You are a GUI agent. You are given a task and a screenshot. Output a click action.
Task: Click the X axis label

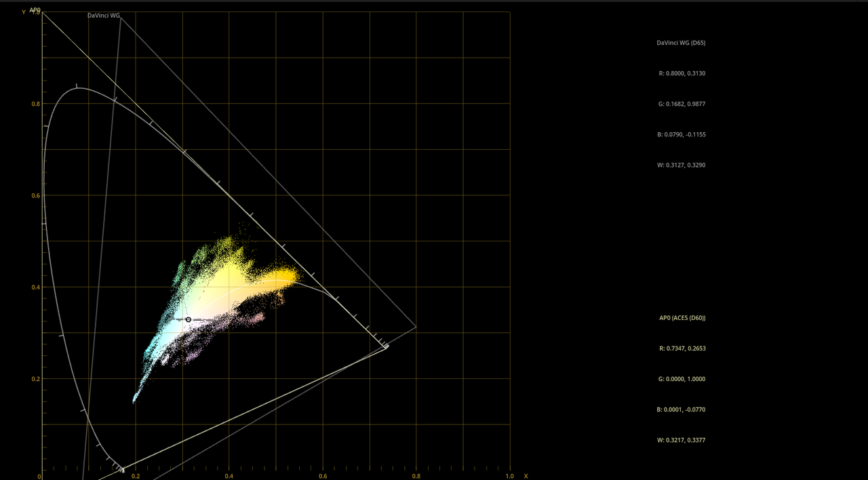pyautogui.click(x=526, y=476)
